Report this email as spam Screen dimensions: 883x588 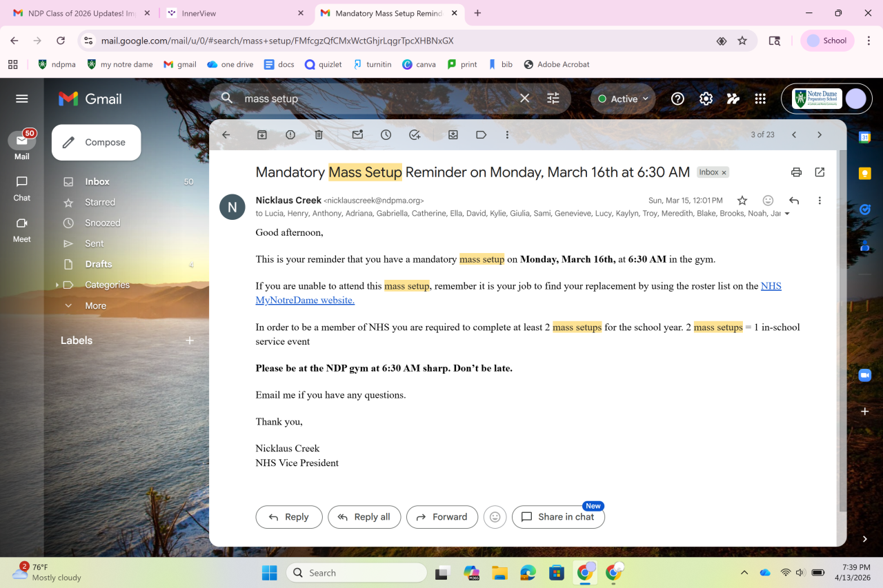(290, 135)
